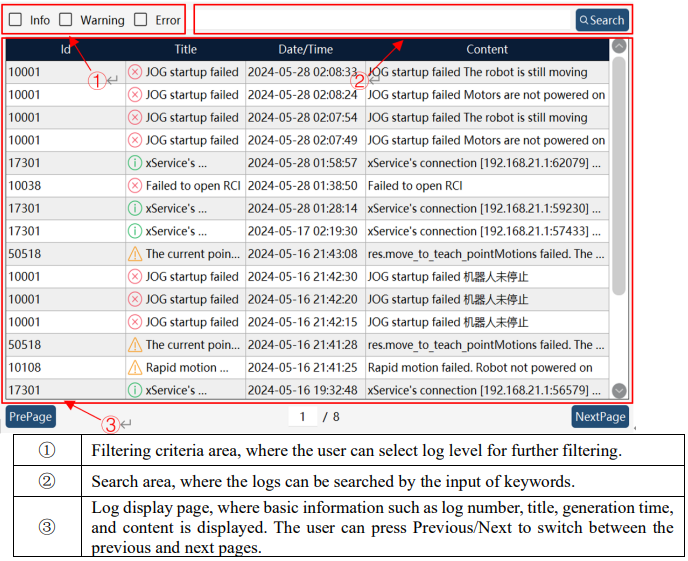The image size is (688, 561).
Task: Click the keyword search input field
Action: (x=383, y=20)
